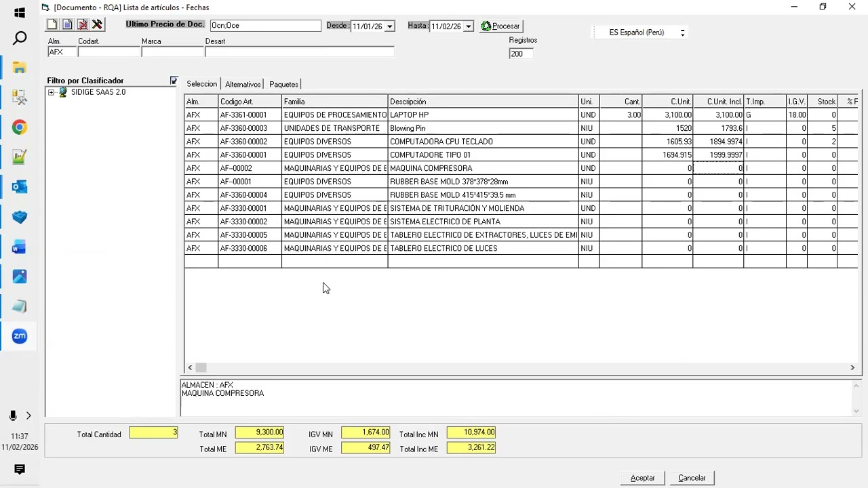The width and height of the screenshot is (868, 488).
Task: Click the Registros input field
Action: click(x=521, y=54)
